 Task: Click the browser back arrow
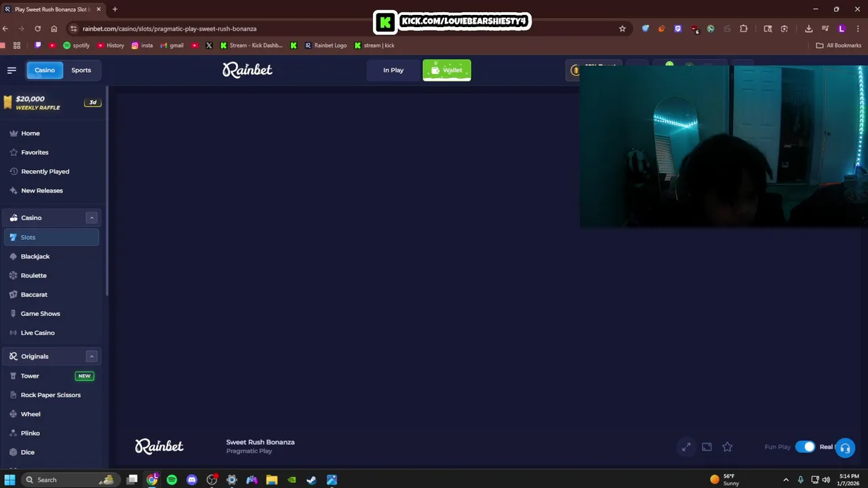pyautogui.click(x=5, y=28)
